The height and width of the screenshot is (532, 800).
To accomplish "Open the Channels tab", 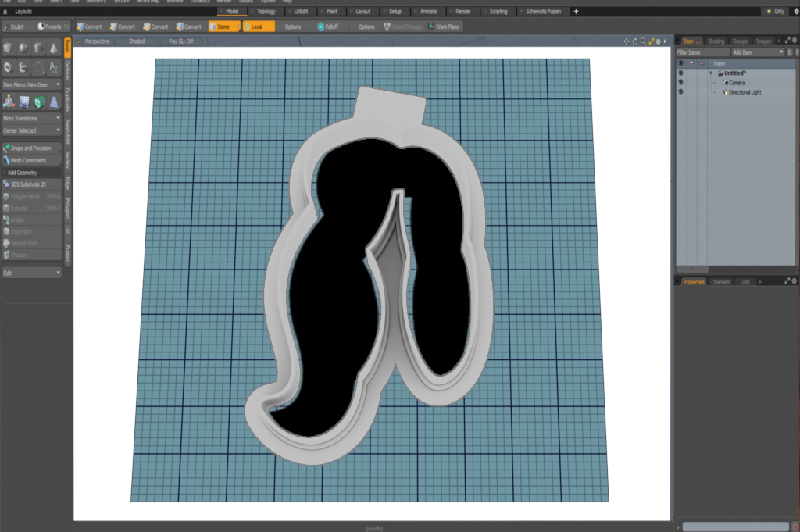I will click(x=720, y=281).
